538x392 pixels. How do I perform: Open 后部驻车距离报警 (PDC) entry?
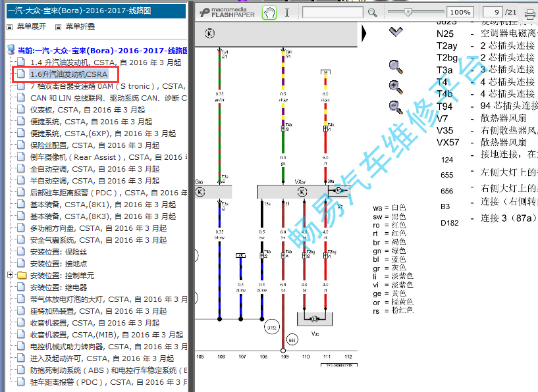[x=109, y=193]
